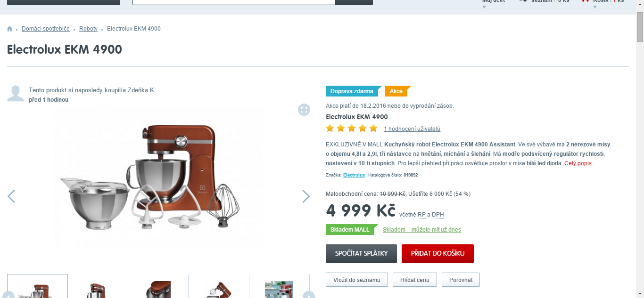Screen dimensions: 644x298
Task: Click Vložit do seznamu button
Action: (x=357, y=280)
